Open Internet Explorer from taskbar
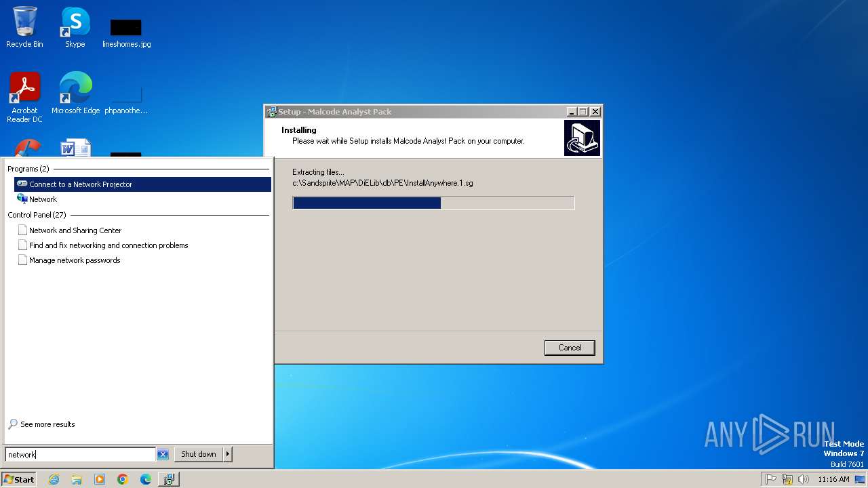Image resolution: width=868 pixels, height=488 pixels. (x=54, y=479)
